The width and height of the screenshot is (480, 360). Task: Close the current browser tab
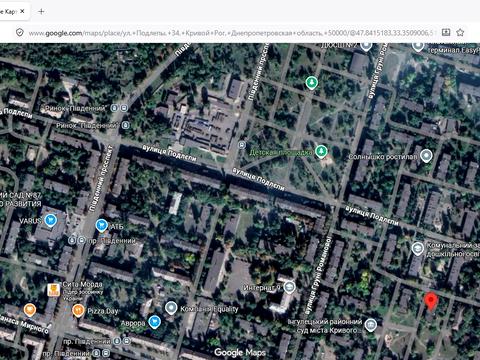tap(22, 11)
